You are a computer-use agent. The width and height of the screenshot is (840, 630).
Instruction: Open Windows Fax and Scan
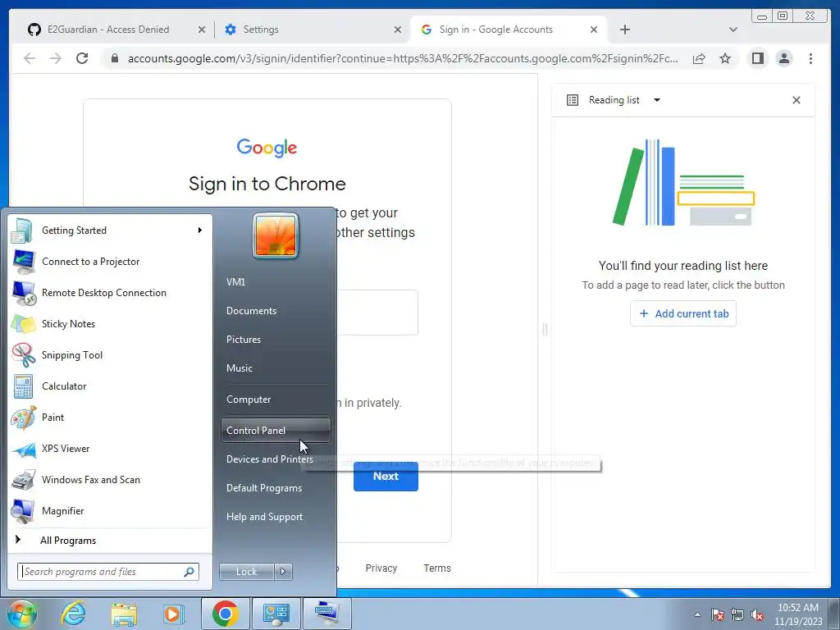(110, 479)
